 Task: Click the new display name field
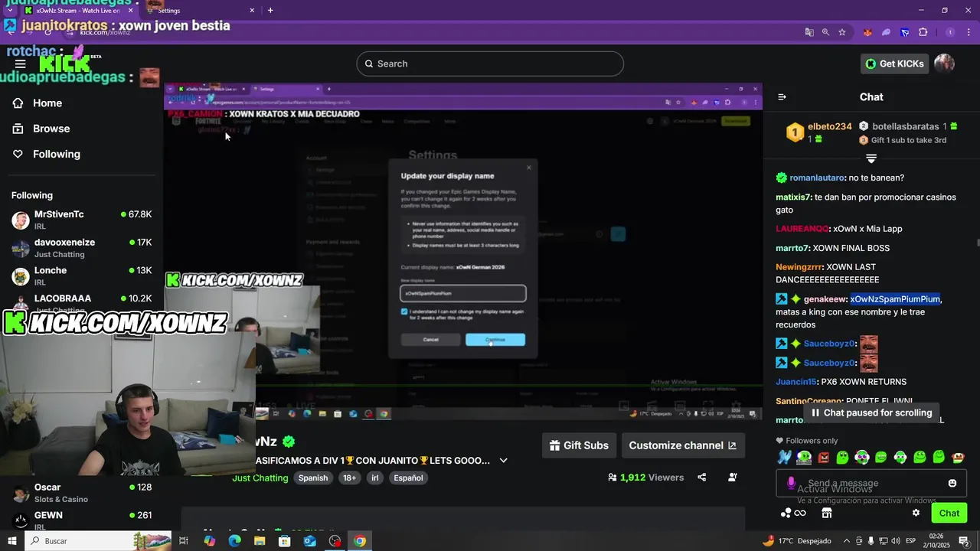point(463,293)
